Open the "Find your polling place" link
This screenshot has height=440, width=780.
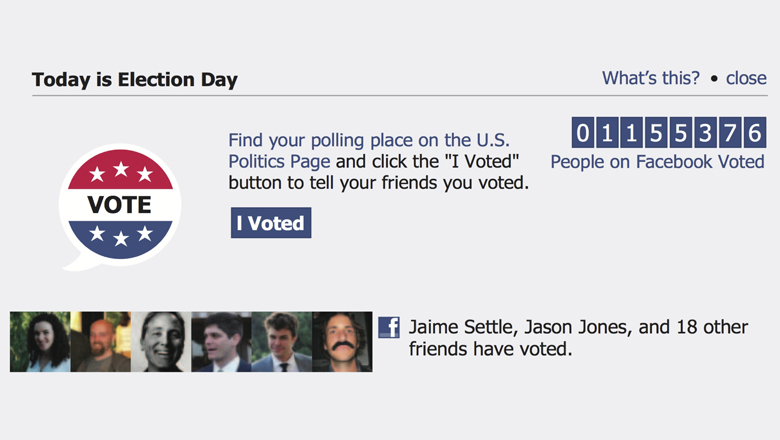pos(369,151)
